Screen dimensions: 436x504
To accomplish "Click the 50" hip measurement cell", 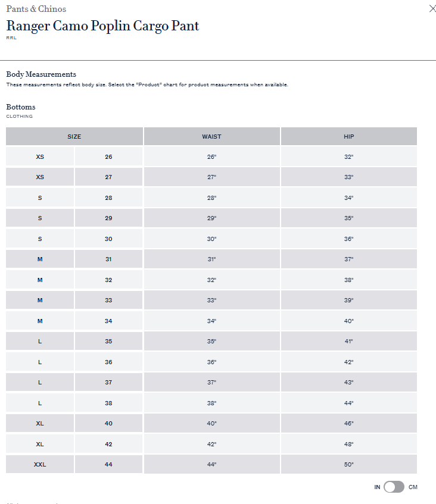I will [x=348, y=464].
